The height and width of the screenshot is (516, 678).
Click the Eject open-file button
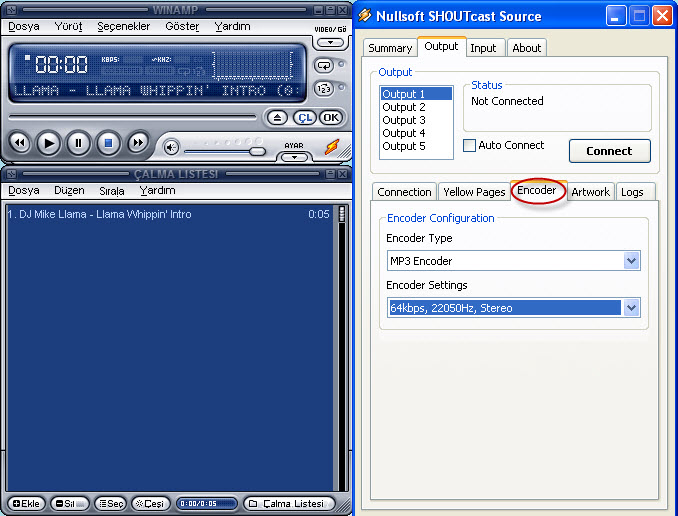pos(277,118)
